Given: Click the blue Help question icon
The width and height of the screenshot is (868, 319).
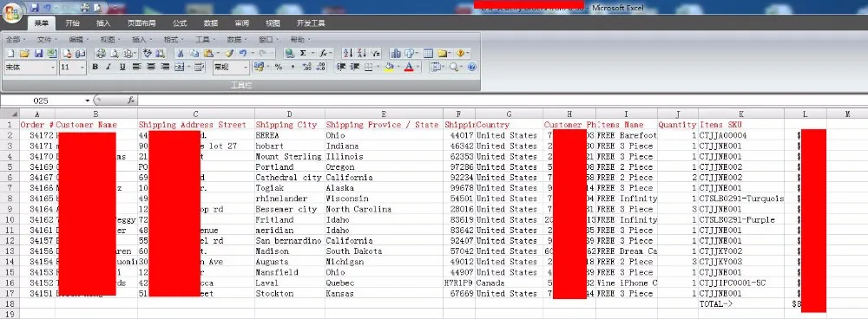Looking at the screenshot, I should tap(471, 67).
